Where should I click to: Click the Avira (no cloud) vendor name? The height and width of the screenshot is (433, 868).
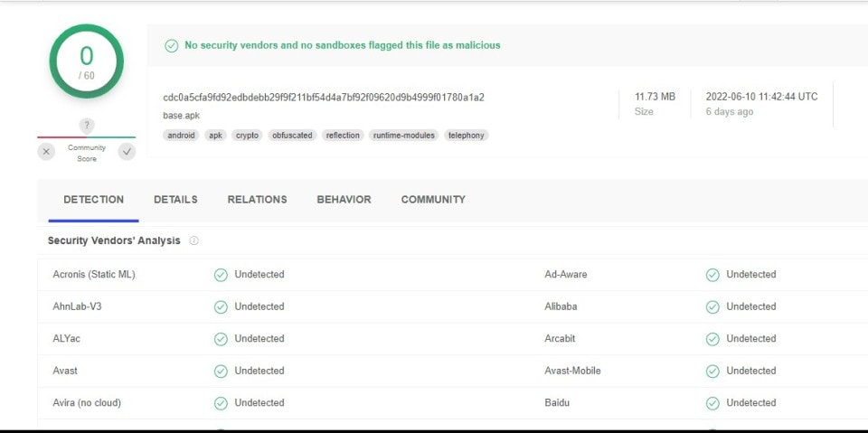click(x=87, y=403)
